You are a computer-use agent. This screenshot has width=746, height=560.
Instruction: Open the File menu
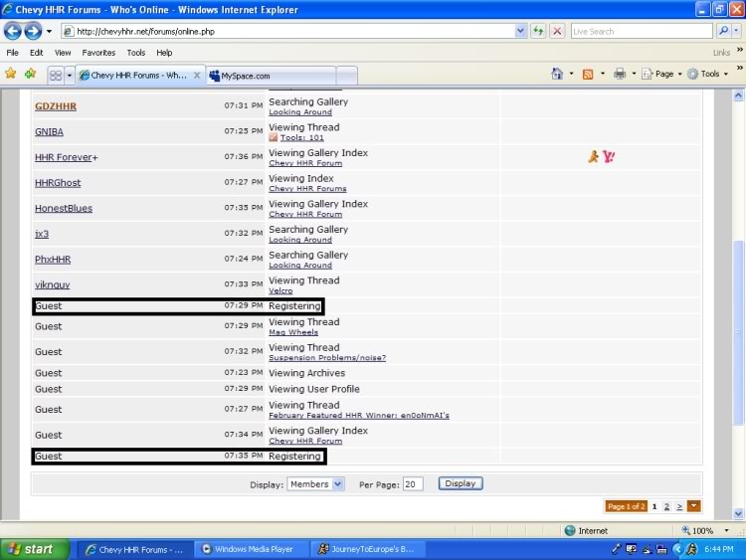[12, 53]
